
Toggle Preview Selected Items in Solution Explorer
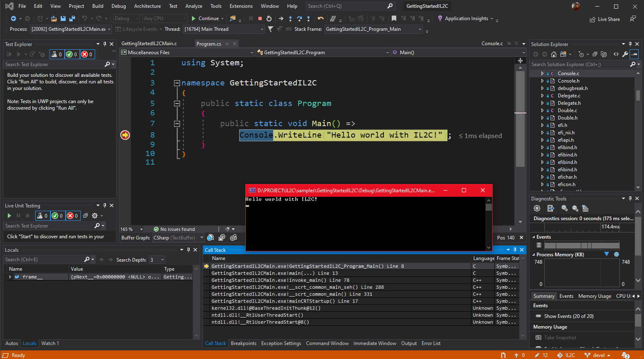tap(634, 54)
